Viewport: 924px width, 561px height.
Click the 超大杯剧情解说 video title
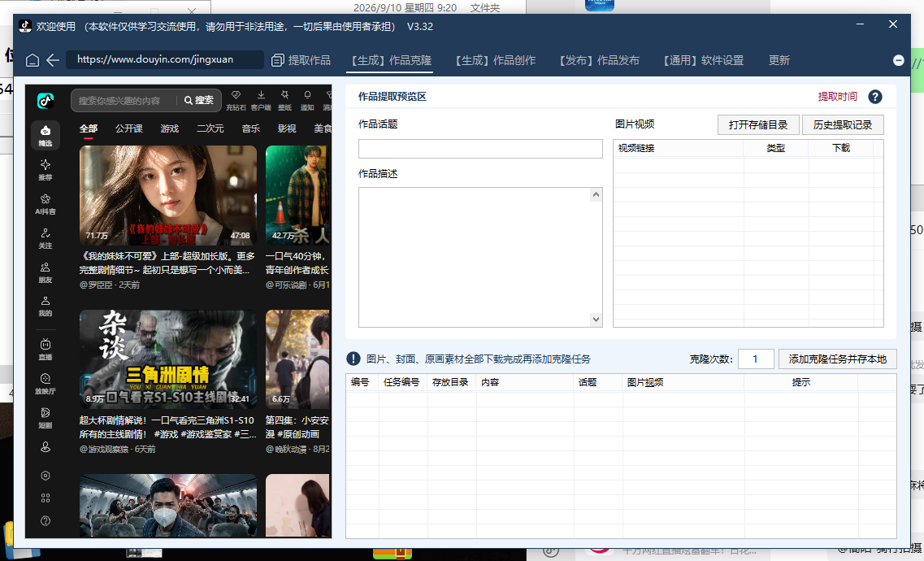[168, 427]
